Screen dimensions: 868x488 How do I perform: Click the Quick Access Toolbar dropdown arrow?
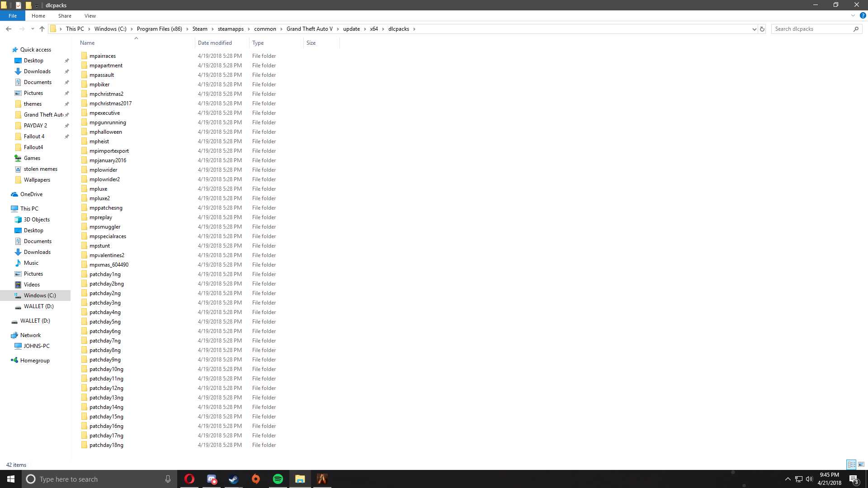[x=37, y=5]
